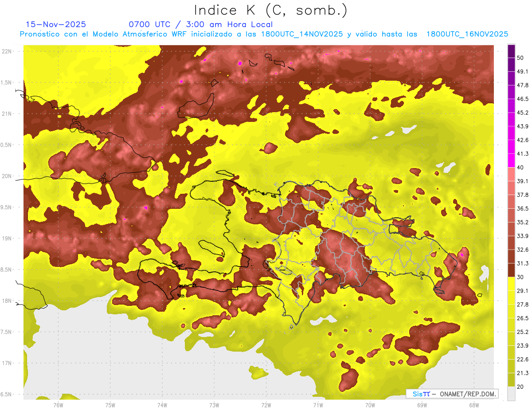Screen dimensions: 532x411
Task: Click the colorbar value '50'
Action: pos(521,58)
